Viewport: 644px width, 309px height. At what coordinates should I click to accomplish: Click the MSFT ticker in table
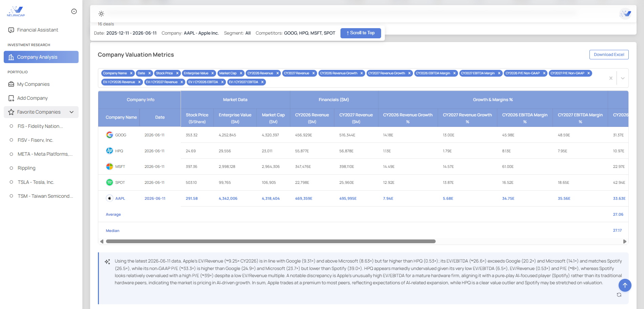[120, 167]
